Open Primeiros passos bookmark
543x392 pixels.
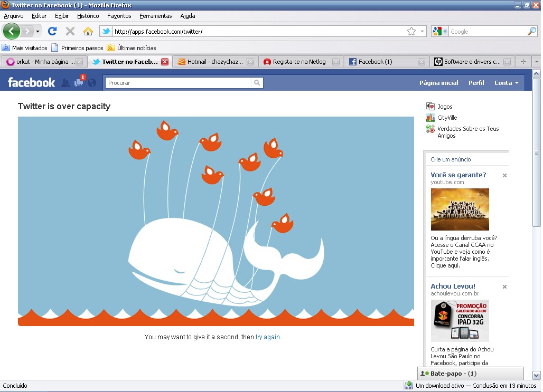[x=77, y=47]
